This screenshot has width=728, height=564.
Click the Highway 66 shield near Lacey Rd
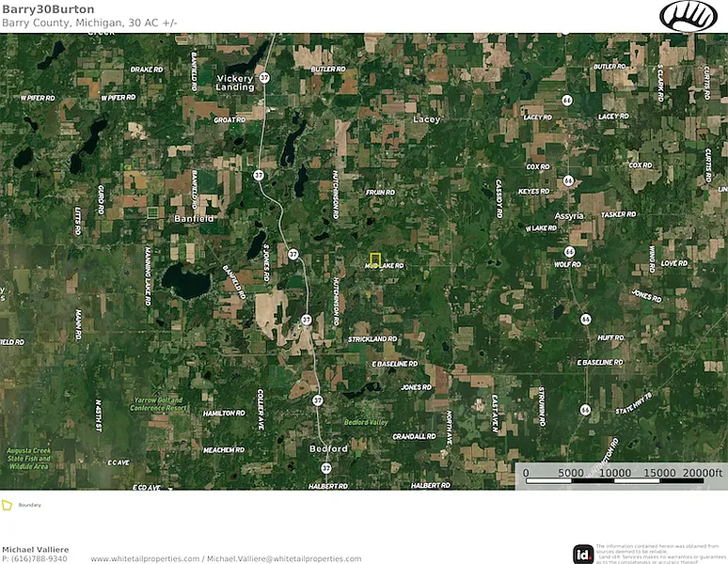(567, 101)
